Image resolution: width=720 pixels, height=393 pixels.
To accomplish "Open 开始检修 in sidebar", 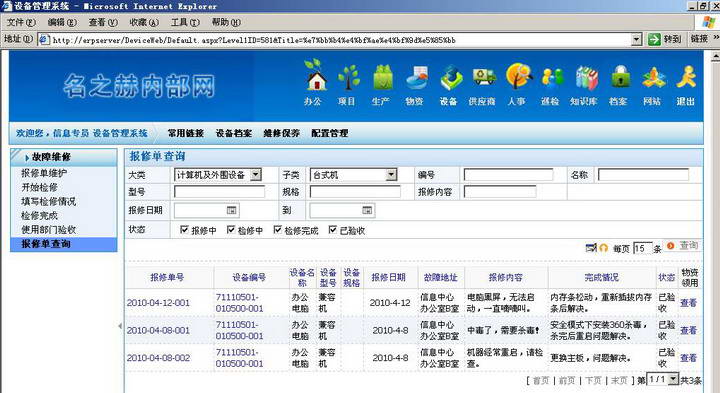I will point(39,187).
